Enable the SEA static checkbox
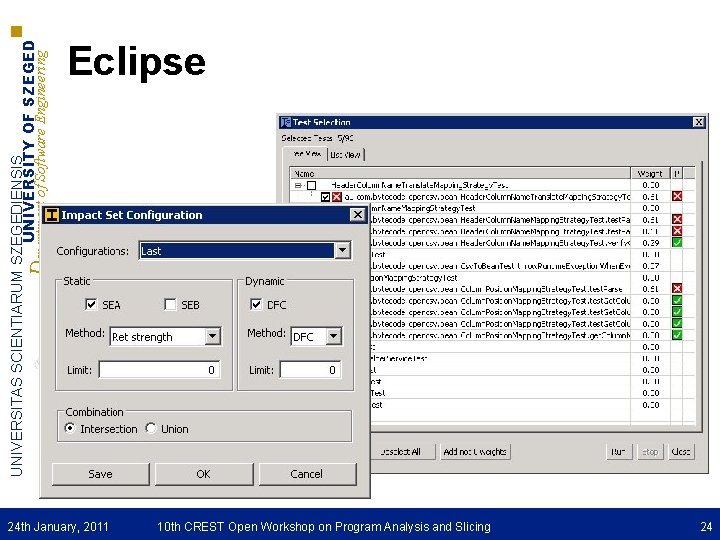 click(x=91, y=304)
